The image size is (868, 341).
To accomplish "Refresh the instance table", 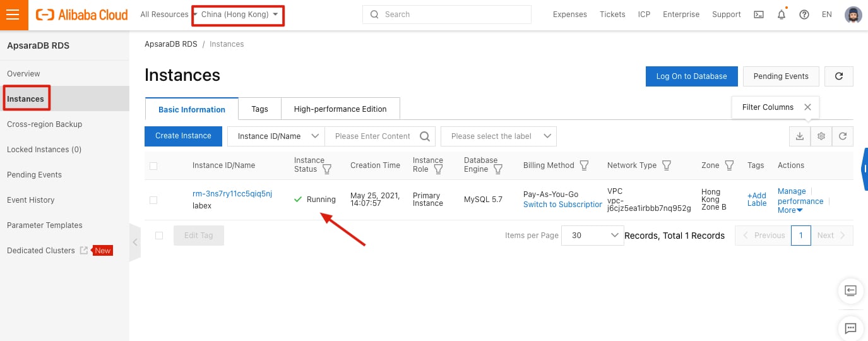I will (843, 136).
